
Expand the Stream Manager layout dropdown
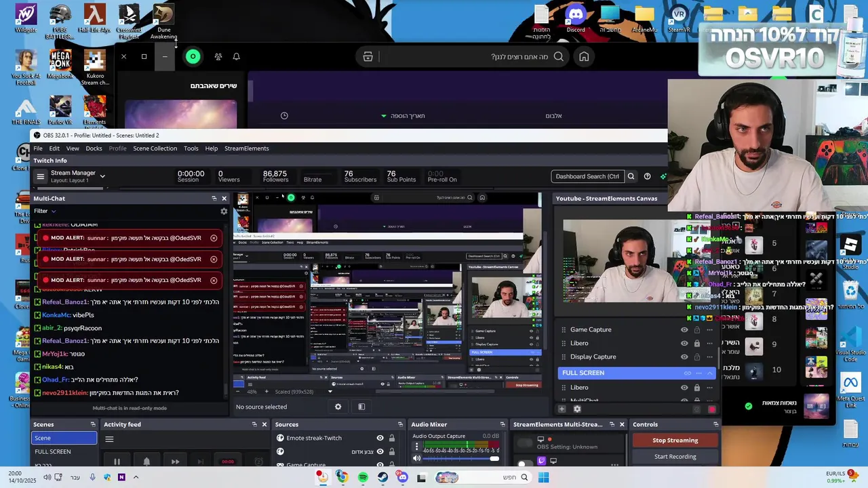tap(102, 176)
